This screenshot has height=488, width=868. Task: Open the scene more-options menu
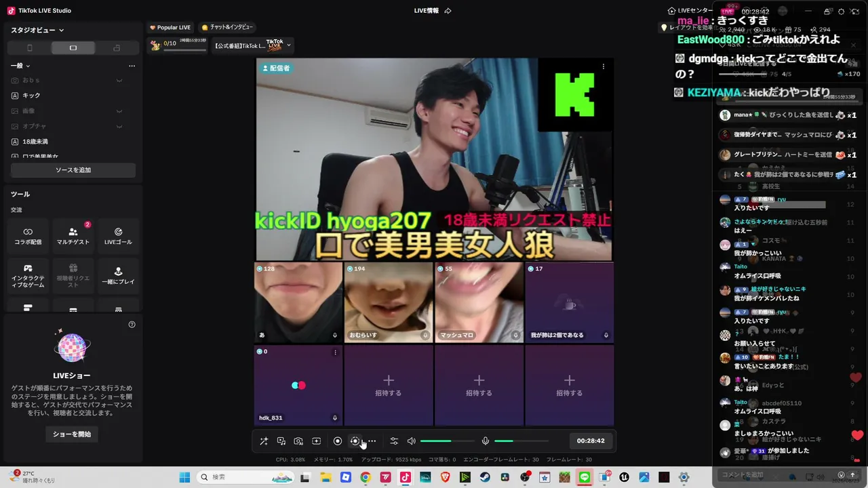[x=132, y=66]
